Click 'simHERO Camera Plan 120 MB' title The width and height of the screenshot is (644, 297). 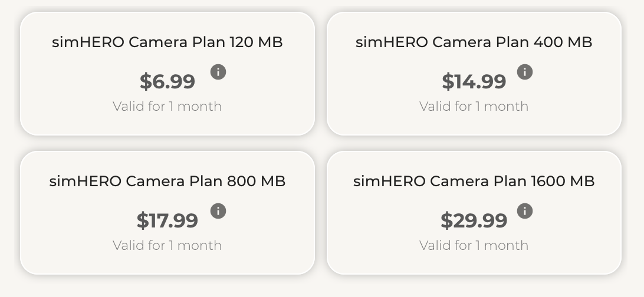click(x=167, y=42)
